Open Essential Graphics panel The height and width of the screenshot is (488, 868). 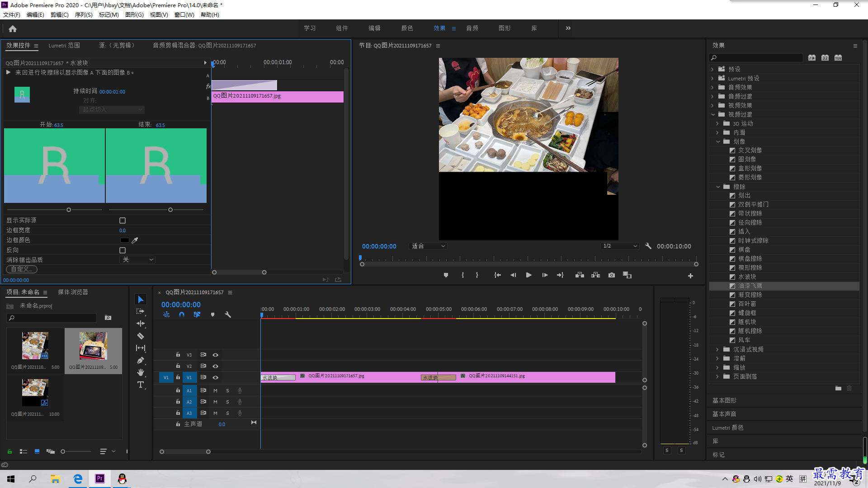point(724,401)
